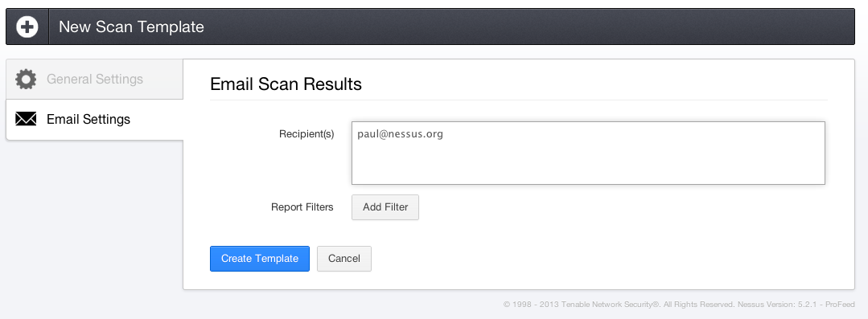Click the Recipient(s) field label
This screenshot has height=319, width=868.
306,134
